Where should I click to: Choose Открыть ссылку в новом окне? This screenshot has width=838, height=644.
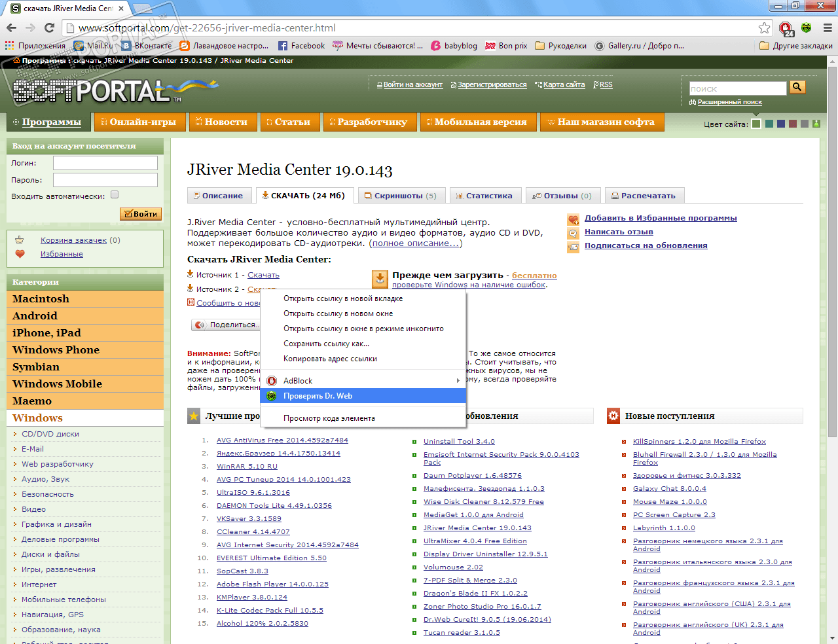[x=363, y=313]
